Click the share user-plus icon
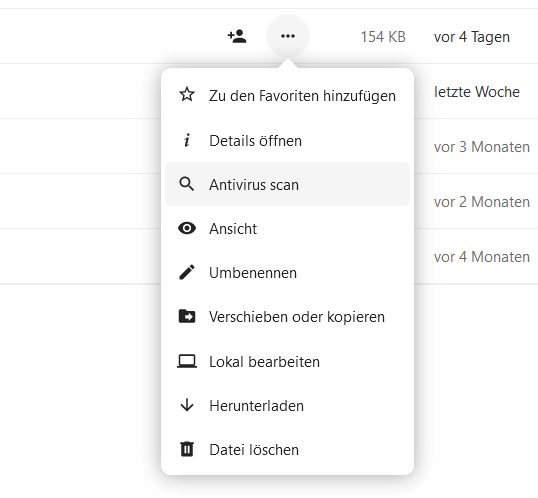The width and height of the screenshot is (538, 498). (237, 36)
